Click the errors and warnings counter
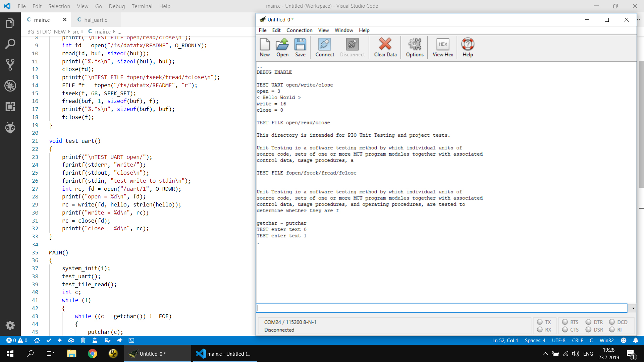644x362 pixels. click(x=17, y=340)
